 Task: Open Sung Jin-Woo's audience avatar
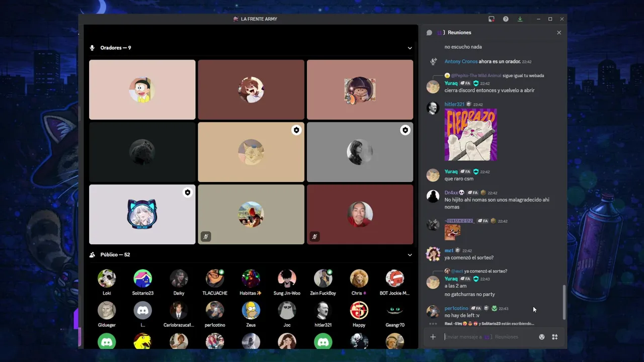coord(287,279)
